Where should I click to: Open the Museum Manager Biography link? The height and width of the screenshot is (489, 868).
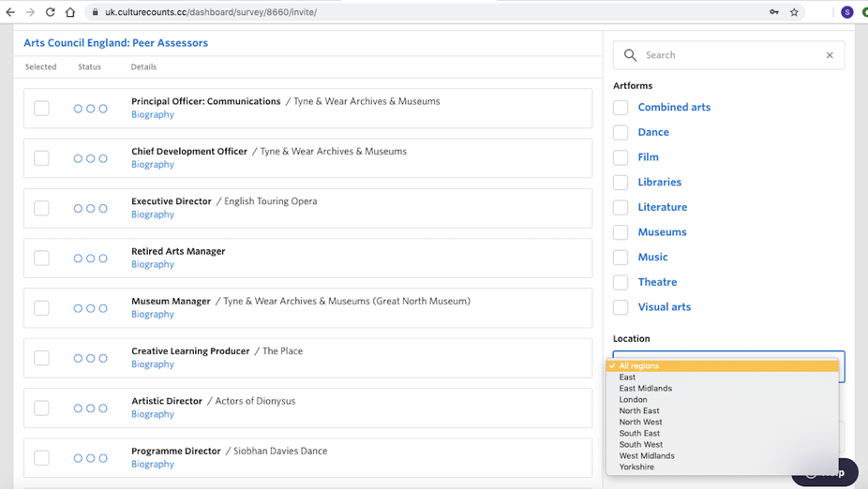pyautogui.click(x=153, y=314)
